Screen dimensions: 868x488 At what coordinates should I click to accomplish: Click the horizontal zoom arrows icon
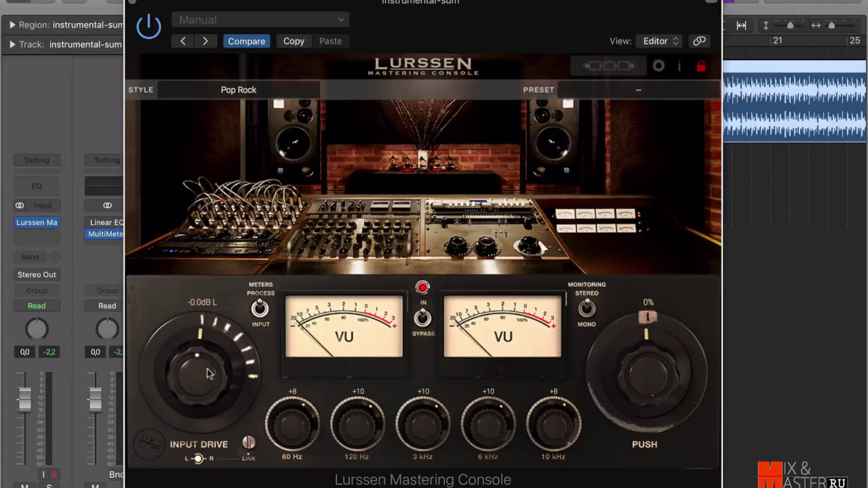pyautogui.click(x=816, y=25)
